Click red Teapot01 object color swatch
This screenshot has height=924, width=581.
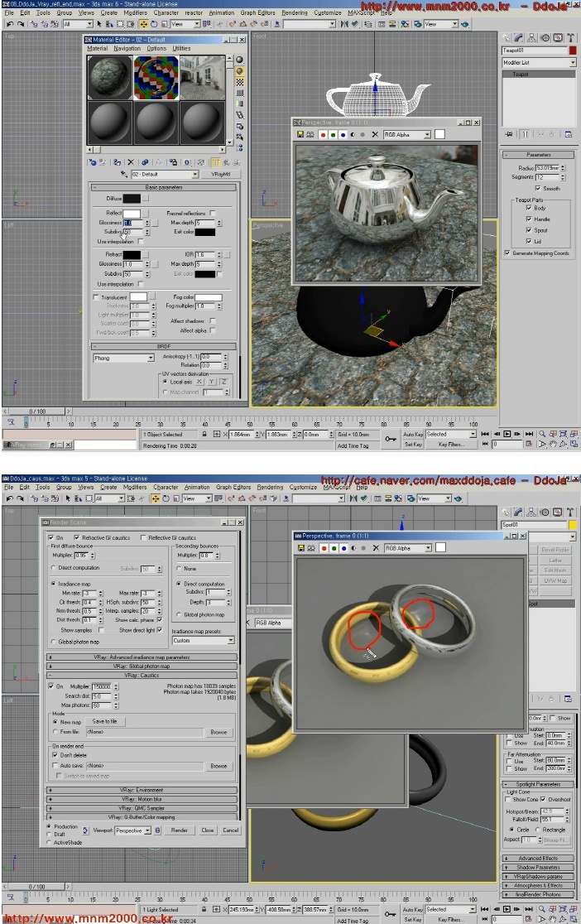572,50
